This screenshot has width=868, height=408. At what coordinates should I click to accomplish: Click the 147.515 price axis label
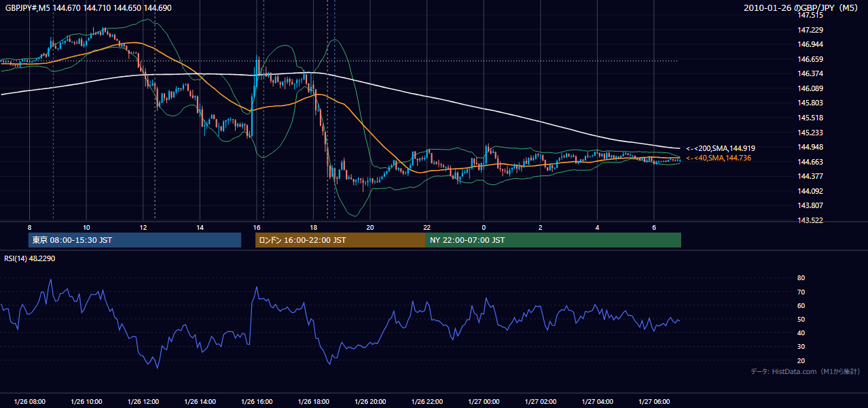pos(810,16)
